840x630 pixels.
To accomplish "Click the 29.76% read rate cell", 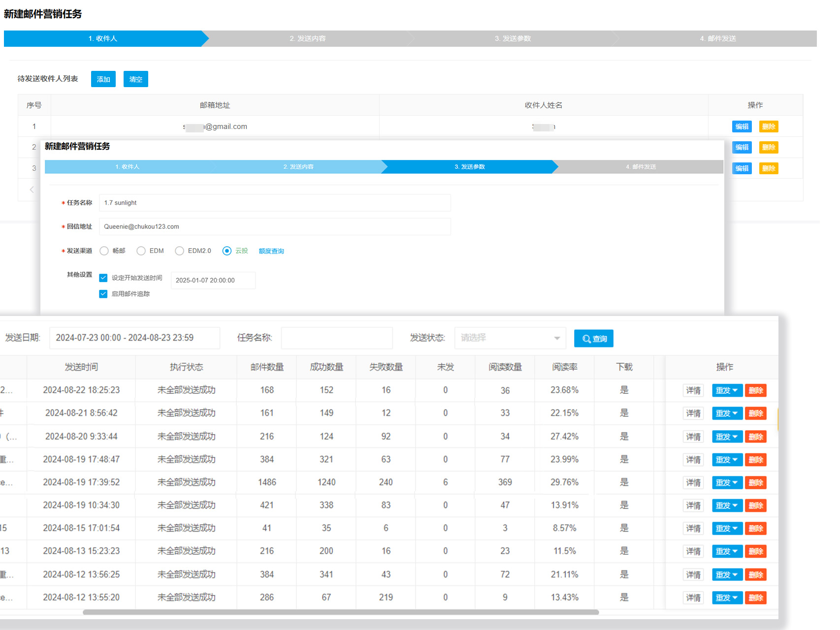I will click(x=564, y=482).
